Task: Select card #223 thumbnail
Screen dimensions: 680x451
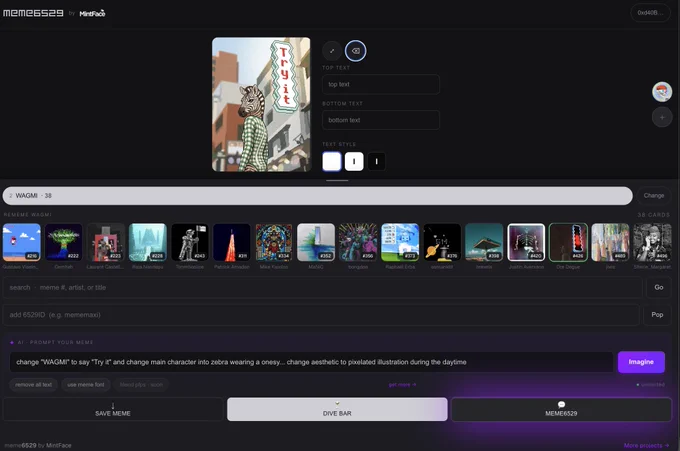Action: click(x=106, y=242)
